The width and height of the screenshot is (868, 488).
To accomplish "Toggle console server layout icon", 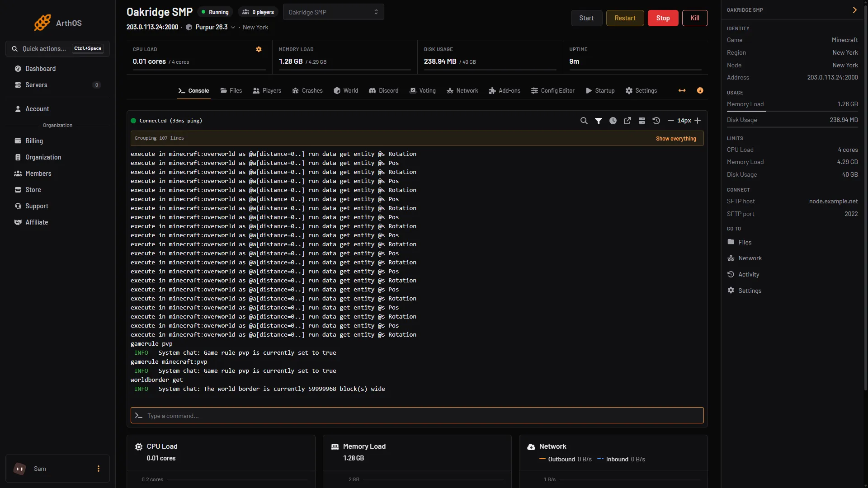I will coord(642,121).
